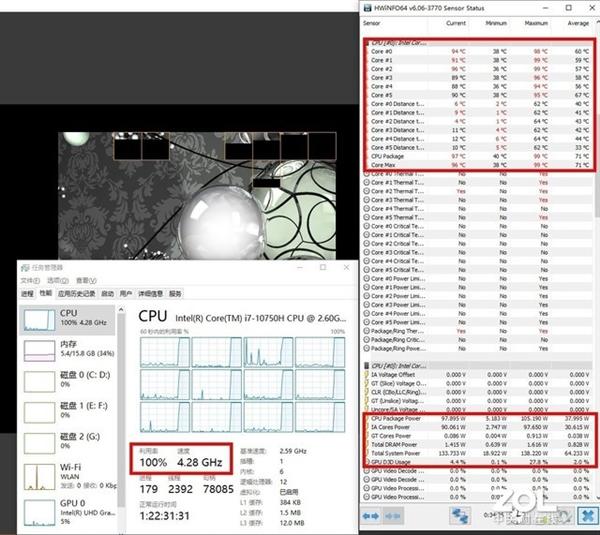Select the GT Cores Power row
Screen dimensions: 600x535
coord(478,436)
